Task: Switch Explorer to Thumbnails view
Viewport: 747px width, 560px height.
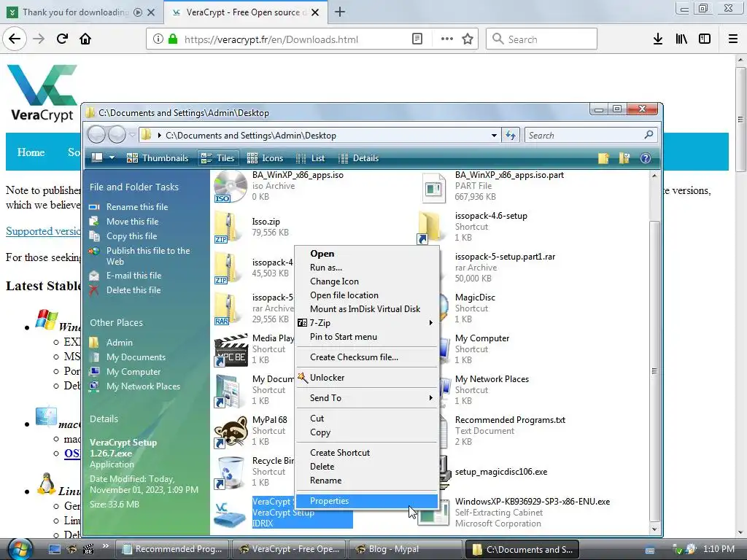Action: (158, 158)
